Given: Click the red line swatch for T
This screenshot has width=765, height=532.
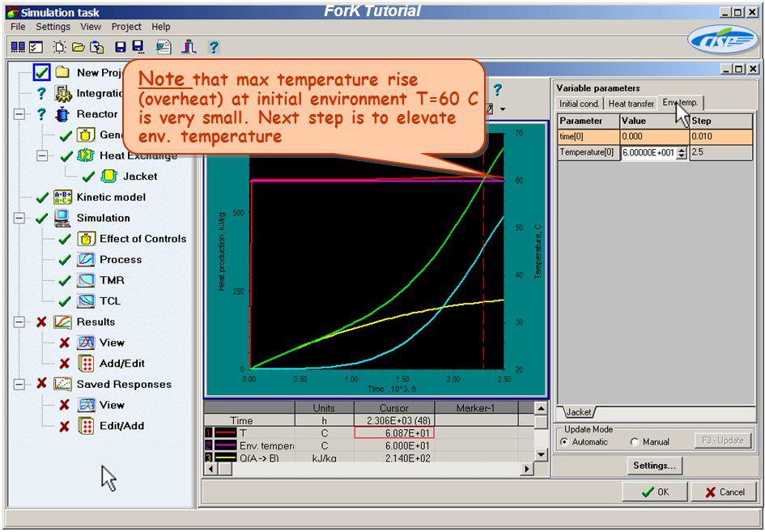Looking at the screenshot, I should tap(224, 433).
